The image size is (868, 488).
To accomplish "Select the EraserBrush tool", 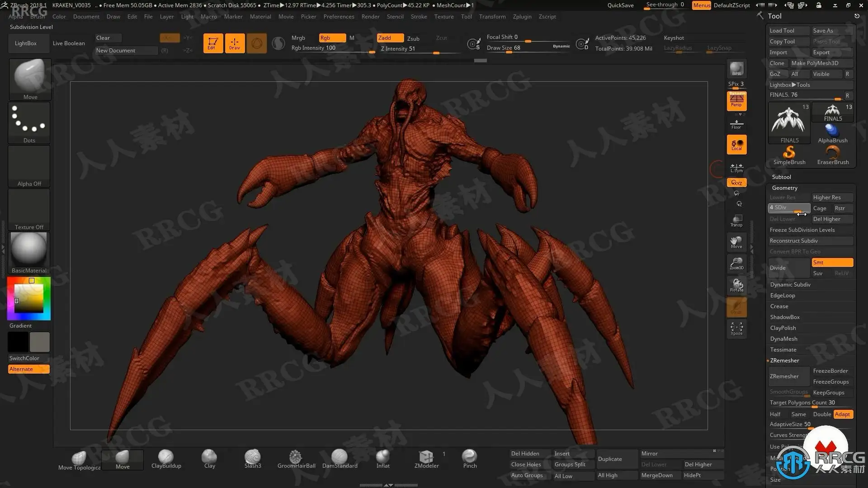I will point(833,155).
